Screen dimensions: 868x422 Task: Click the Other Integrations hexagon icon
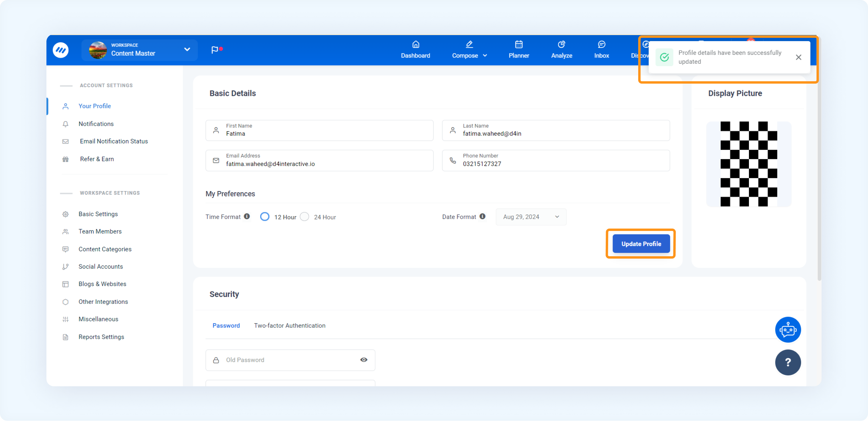tap(65, 302)
